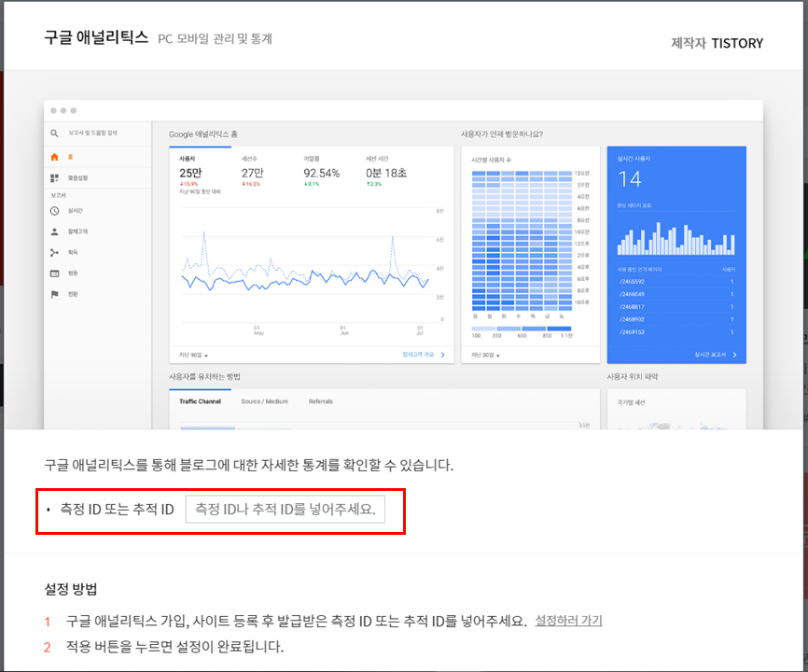Click the search magnifier icon in the analytics preview
The width and height of the screenshot is (808, 672).
coord(54,133)
